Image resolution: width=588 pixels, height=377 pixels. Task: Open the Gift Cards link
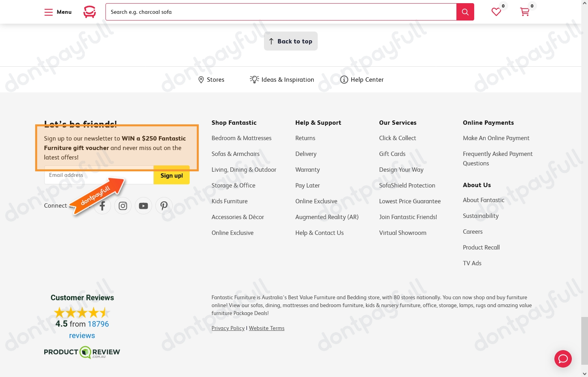(x=392, y=154)
